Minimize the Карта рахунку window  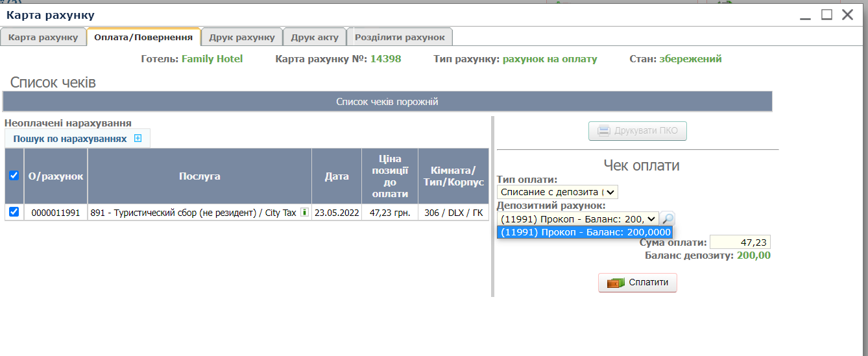805,16
